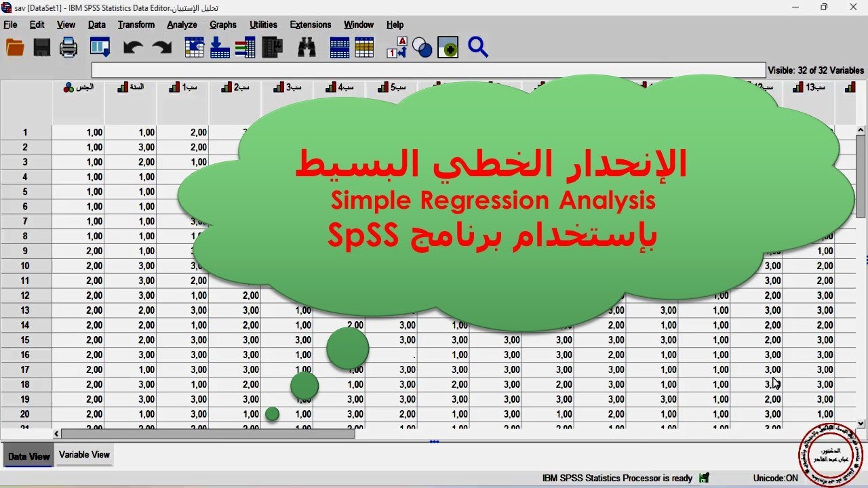Open the View menu

pos(66,24)
